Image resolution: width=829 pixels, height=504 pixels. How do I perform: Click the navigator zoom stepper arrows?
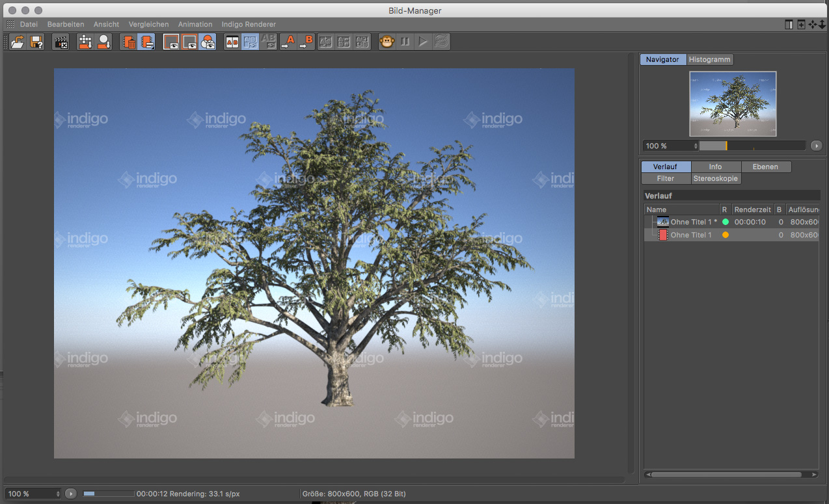coord(696,146)
